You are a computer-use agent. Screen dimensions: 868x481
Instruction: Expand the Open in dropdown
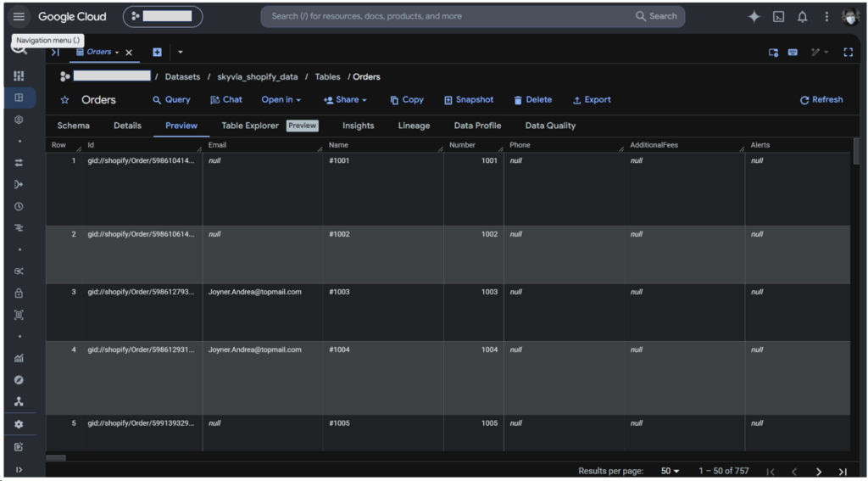pyautogui.click(x=281, y=100)
